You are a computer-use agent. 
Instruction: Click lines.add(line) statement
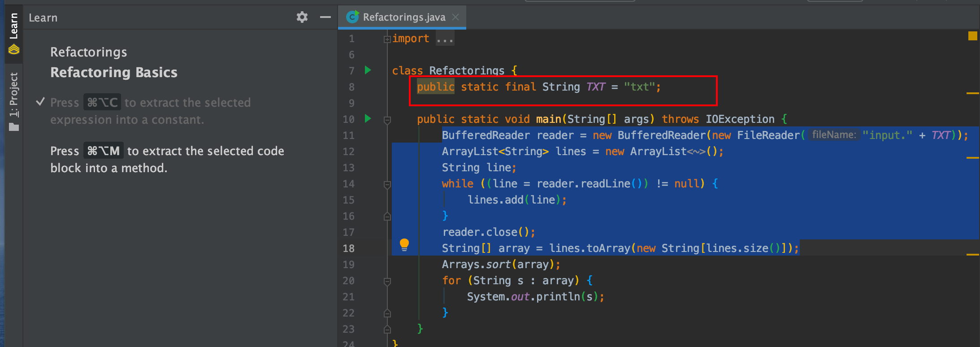point(517,200)
